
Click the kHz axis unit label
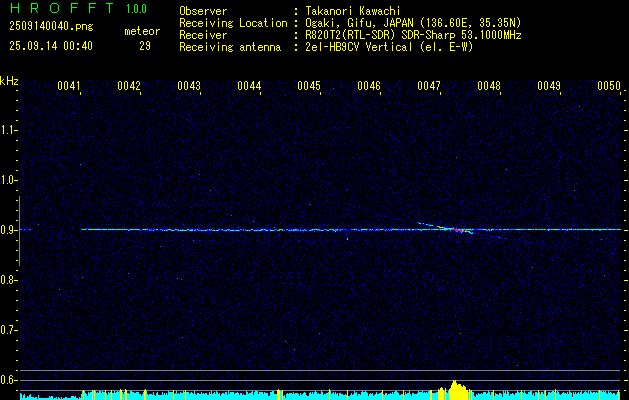coord(9,81)
